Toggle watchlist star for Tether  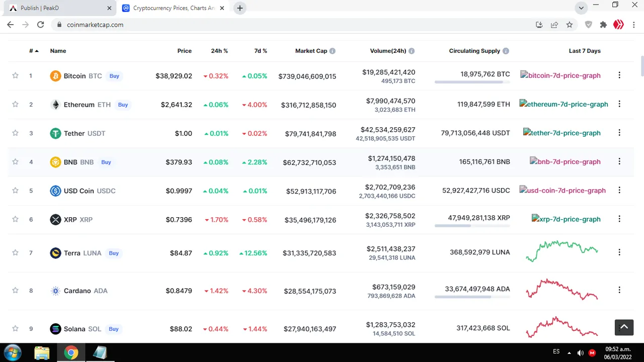tap(15, 133)
